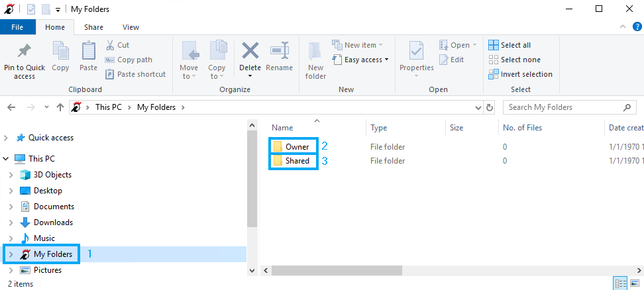
Task: Go up one level with the up arrow
Action: (60, 107)
